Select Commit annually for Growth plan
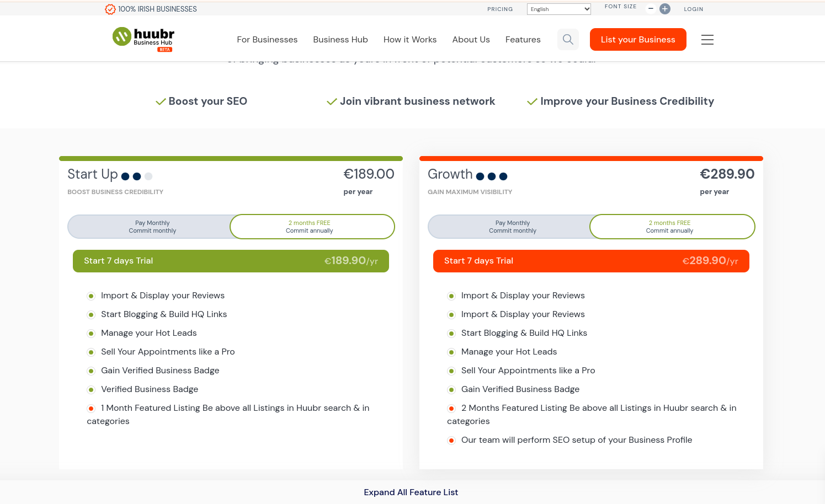Image resolution: width=825 pixels, height=504 pixels. coord(672,227)
